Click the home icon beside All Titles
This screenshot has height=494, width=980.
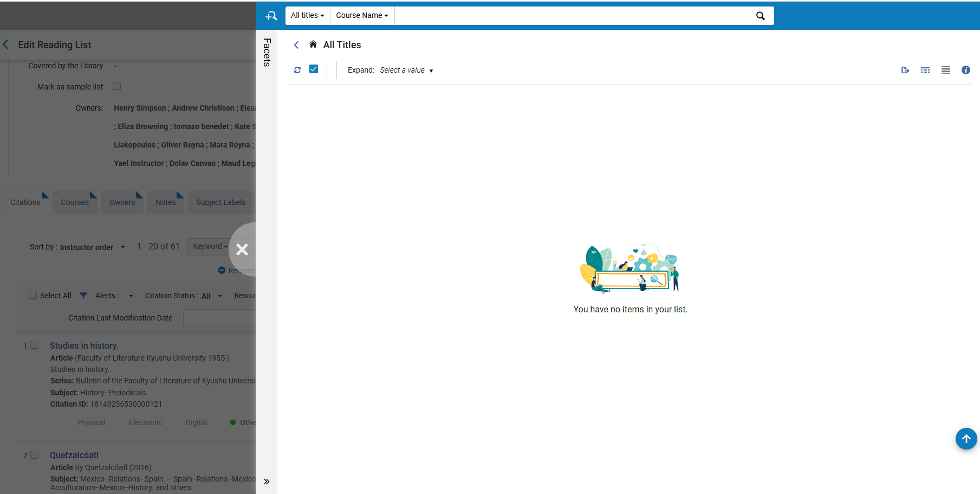click(313, 44)
